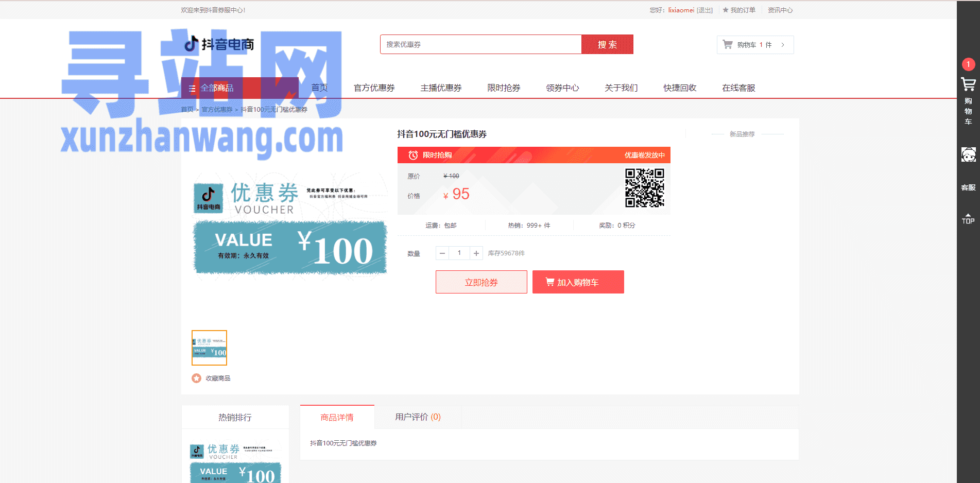Image resolution: width=980 pixels, height=483 pixels.
Task: Open 限时抢券 navigation item
Action: pos(504,88)
